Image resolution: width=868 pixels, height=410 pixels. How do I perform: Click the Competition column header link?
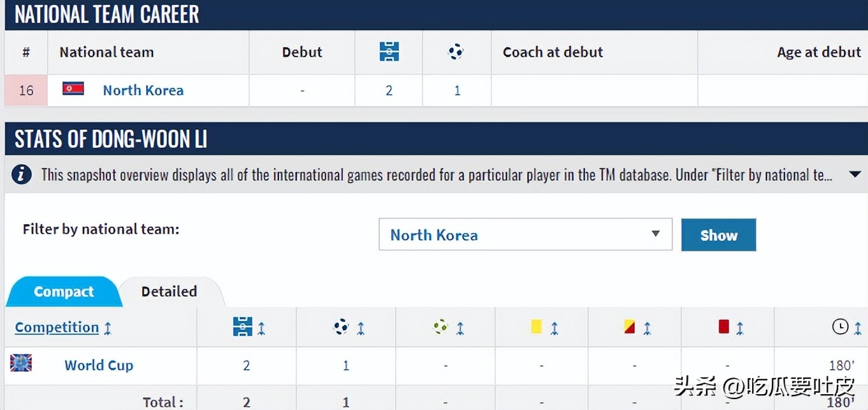click(57, 327)
